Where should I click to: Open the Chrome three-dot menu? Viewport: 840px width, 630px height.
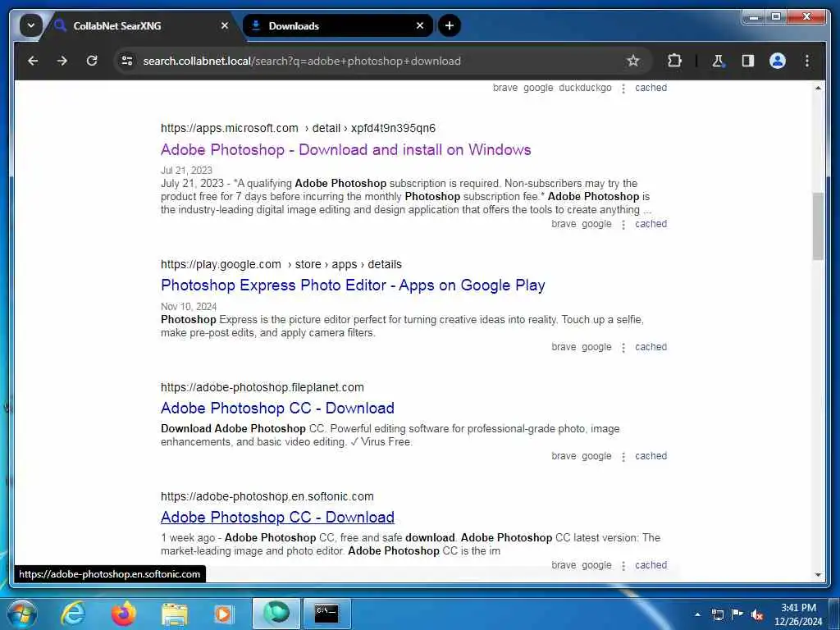[x=807, y=61]
